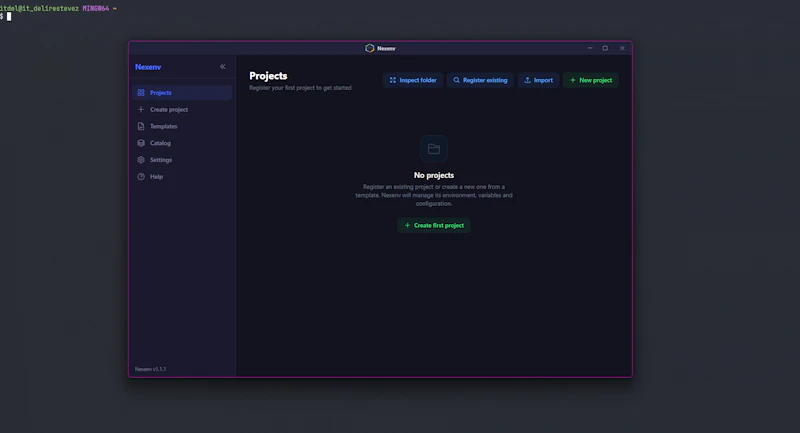This screenshot has height=433, width=800.
Task: Click the Nexenv version label at sidebar bottom
Action: tap(151, 369)
